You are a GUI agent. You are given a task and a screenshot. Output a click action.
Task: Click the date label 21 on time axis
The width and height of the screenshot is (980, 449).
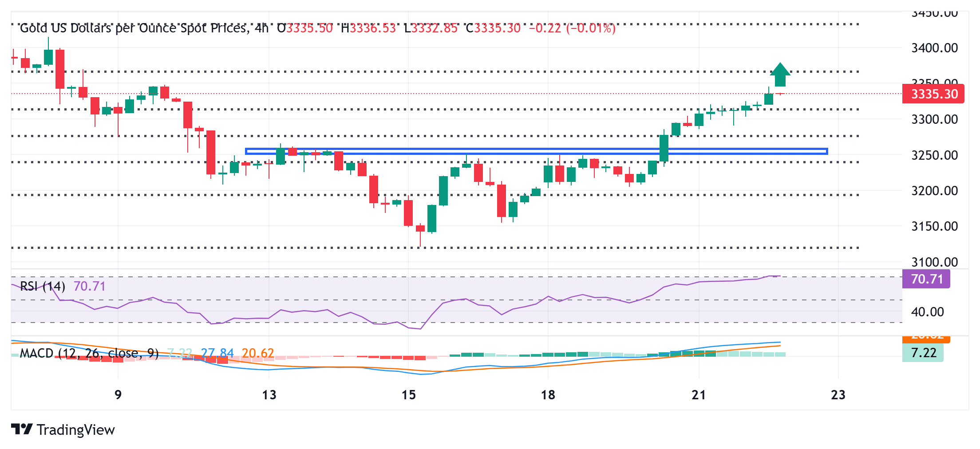click(699, 395)
